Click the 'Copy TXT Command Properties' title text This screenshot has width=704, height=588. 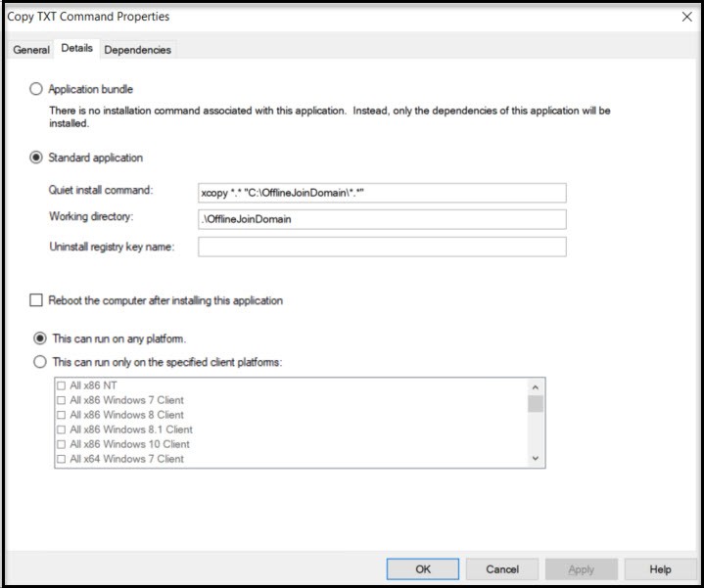(88, 17)
